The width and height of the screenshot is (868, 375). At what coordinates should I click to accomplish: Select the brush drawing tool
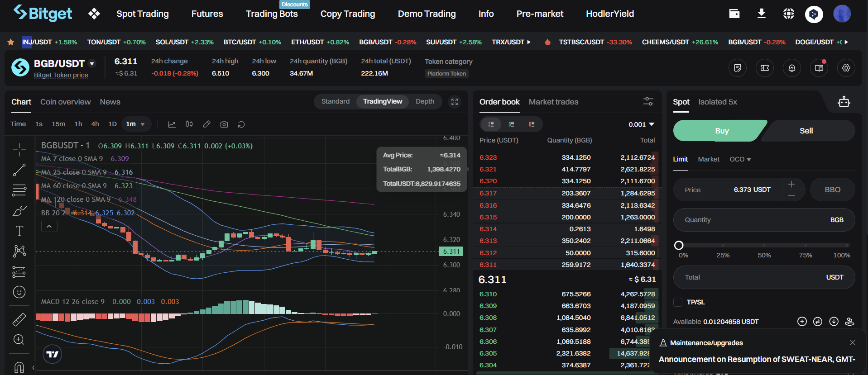(19, 211)
